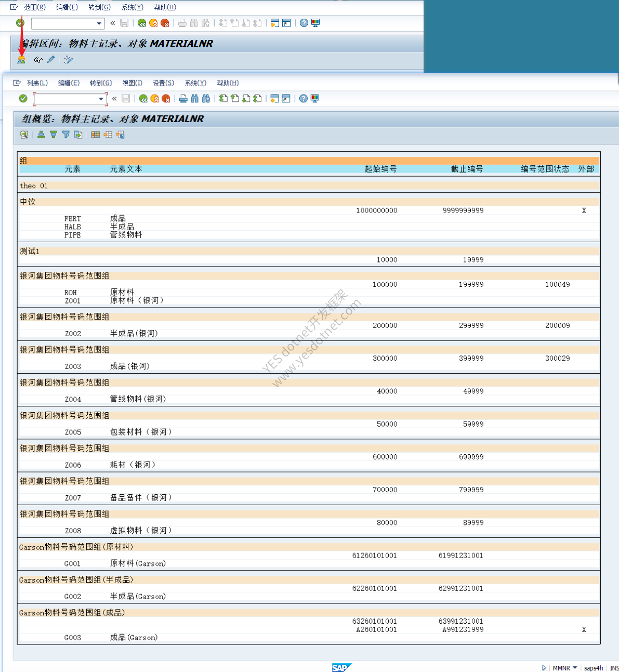Expand status bar triangle next to MMNR
Image resolution: width=619 pixels, height=672 pixels.
pos(544,668)
